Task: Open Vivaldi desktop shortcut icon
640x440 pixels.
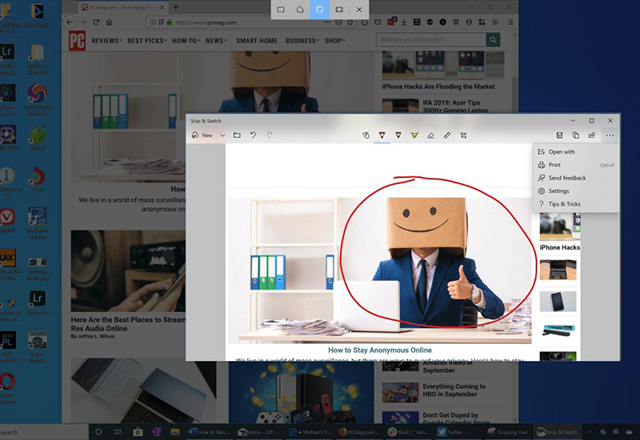Action: [x=7, y=221]
